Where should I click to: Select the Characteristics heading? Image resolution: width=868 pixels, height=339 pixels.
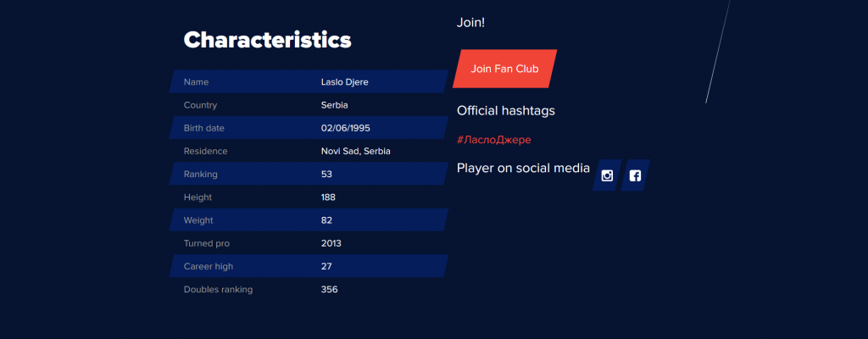click(267, 40)
